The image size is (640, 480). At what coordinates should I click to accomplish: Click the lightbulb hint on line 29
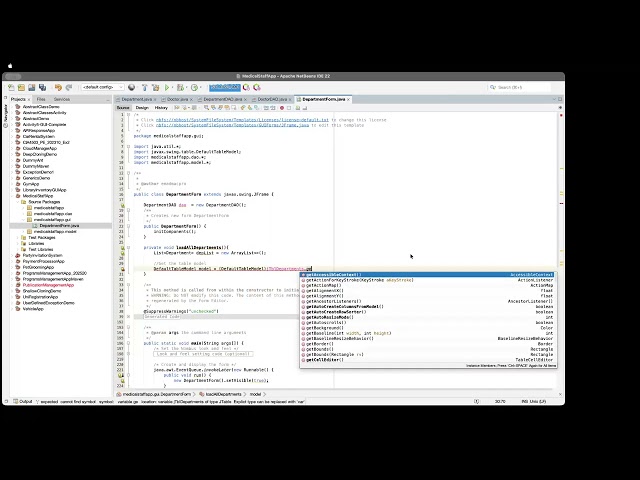(122, 268)
